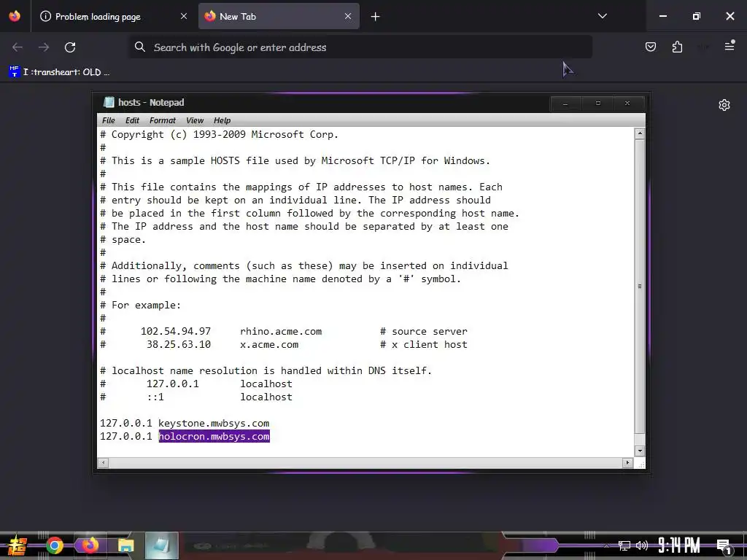
Task: Minimize the hosts Notepad window
Action: point(565,104)
